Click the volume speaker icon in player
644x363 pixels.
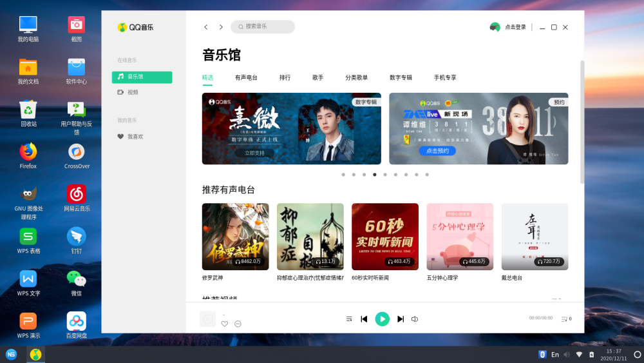point(415,319)
